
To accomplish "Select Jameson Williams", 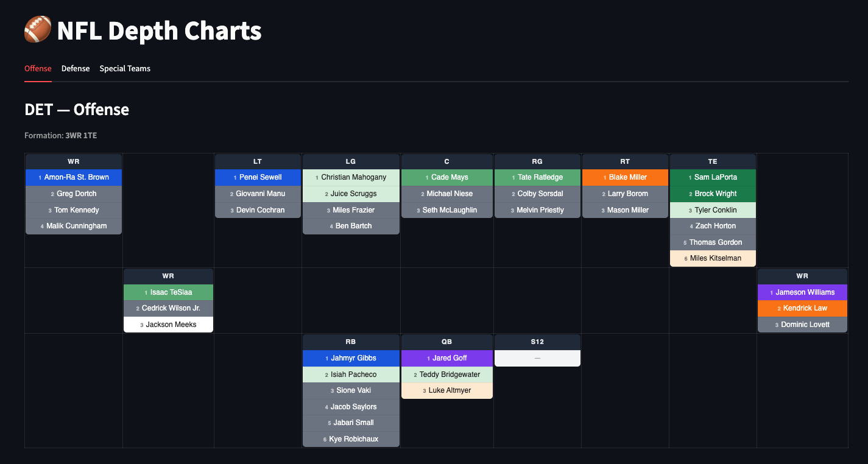I will tap(802, 292).
